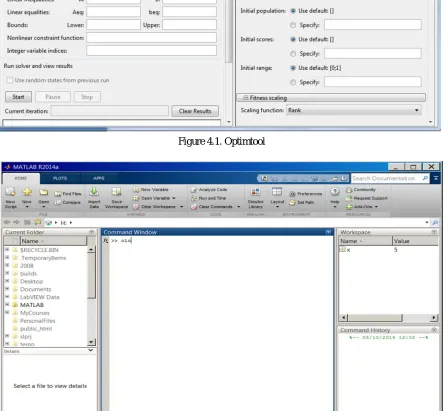Click the Name column header in Workspace
Screen dimensions: 444x411
366,241
